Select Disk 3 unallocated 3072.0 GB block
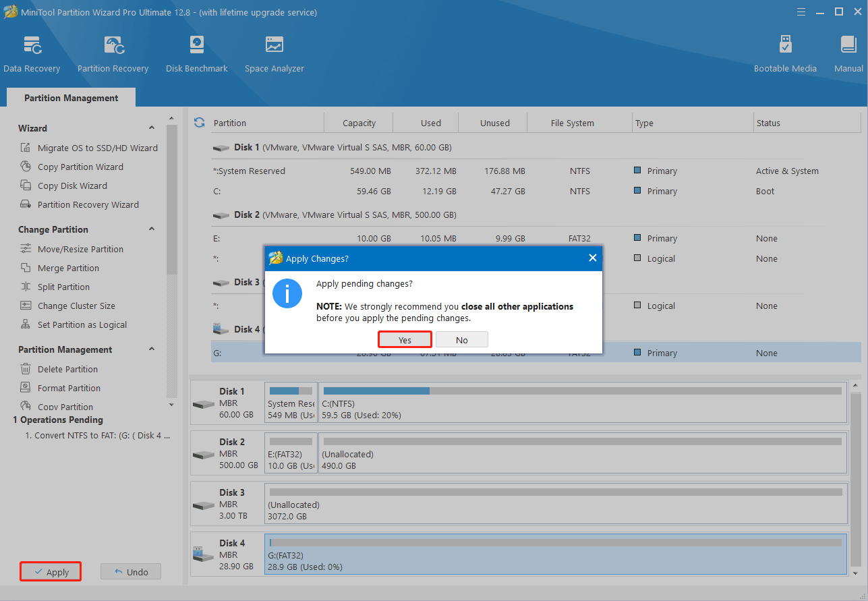868x601 pixels. coord(556,503)
